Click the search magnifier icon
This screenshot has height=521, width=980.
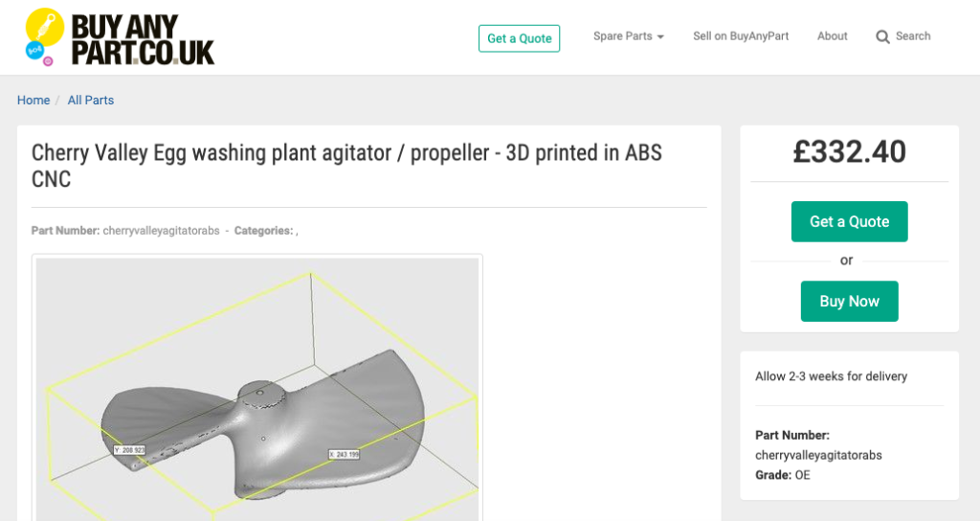[882, 37]
